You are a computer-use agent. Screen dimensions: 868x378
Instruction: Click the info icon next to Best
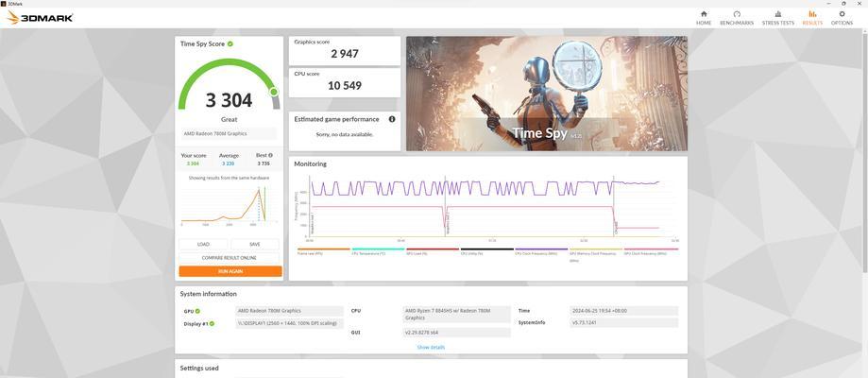coord(270,156)
